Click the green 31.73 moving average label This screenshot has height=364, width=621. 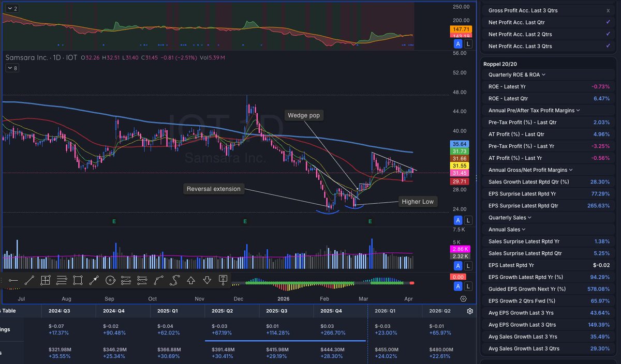pyautogui.click(x=461, y=151)
